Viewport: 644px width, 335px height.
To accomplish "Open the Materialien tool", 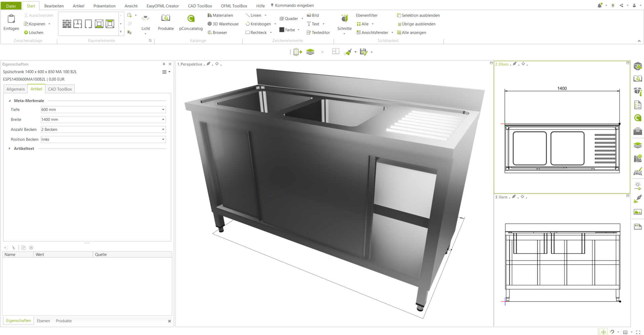I will tap(210, 15).
